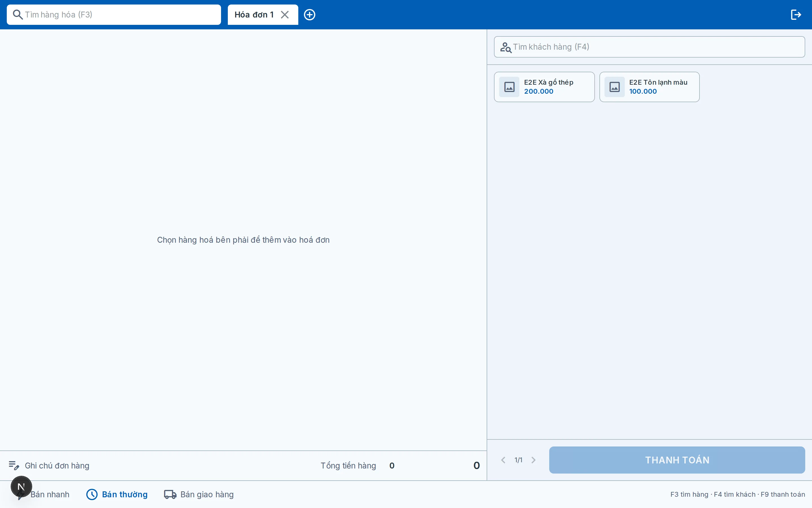Image resolution: width=812 pixels, height=508 pixels.
Task: Go to previous product page arrow
Action: (x=503, y=460)
